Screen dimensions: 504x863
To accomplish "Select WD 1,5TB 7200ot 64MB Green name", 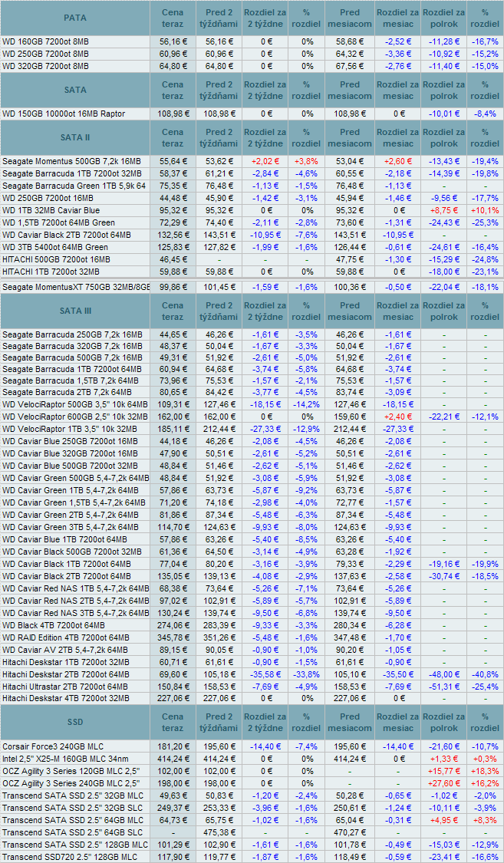I will pos(59,222).
